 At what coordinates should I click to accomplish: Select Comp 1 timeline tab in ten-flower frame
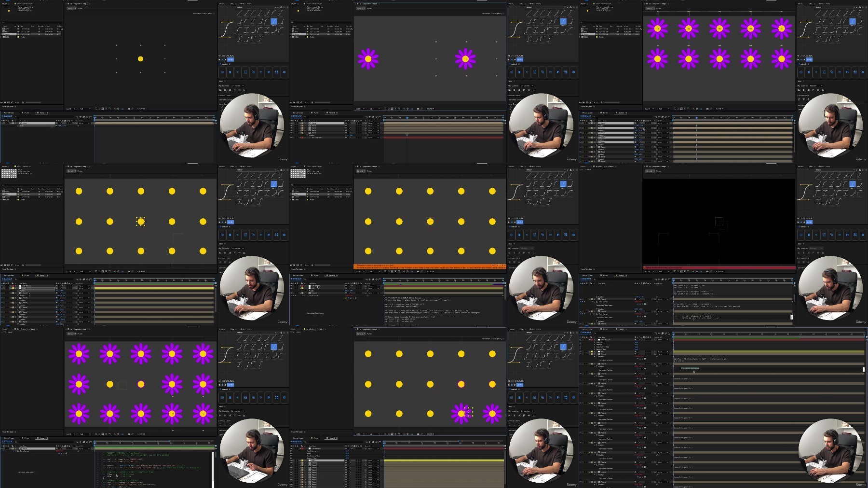pos(622,113)
